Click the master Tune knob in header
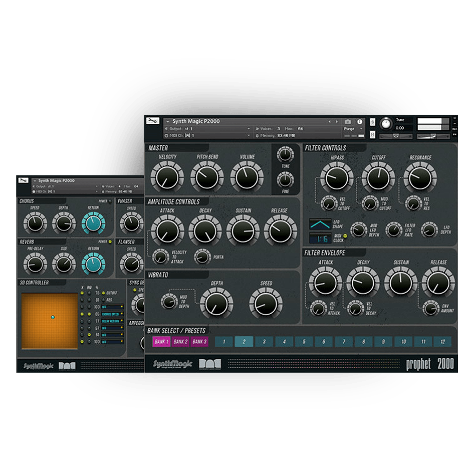The image size is (476, 476). click(x=386, y=124)
